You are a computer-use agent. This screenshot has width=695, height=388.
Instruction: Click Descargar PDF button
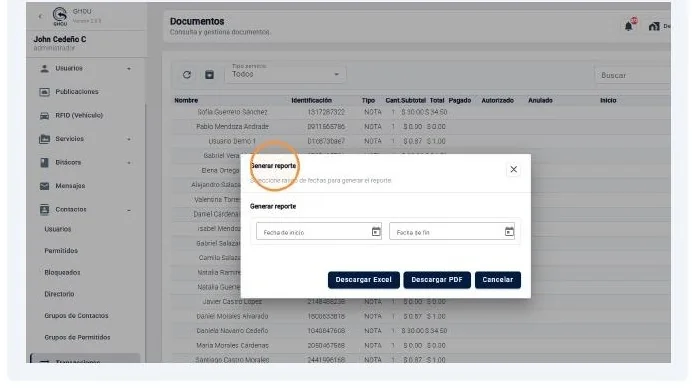(437, 280)
